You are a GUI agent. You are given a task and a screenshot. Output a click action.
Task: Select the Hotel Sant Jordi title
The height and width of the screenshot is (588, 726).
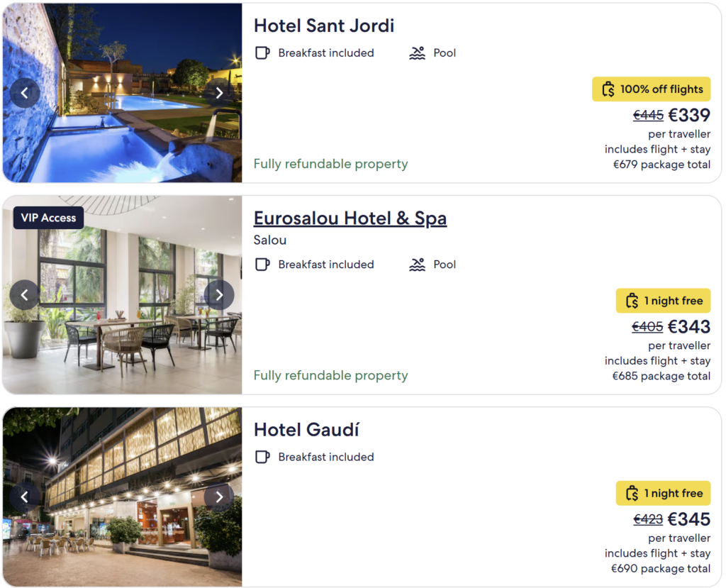coord(324,26)
